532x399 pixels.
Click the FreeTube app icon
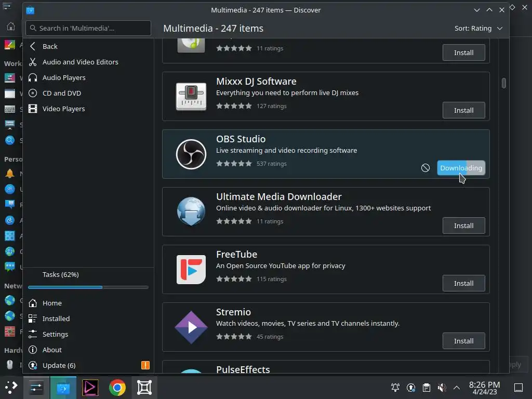(191, 270)
